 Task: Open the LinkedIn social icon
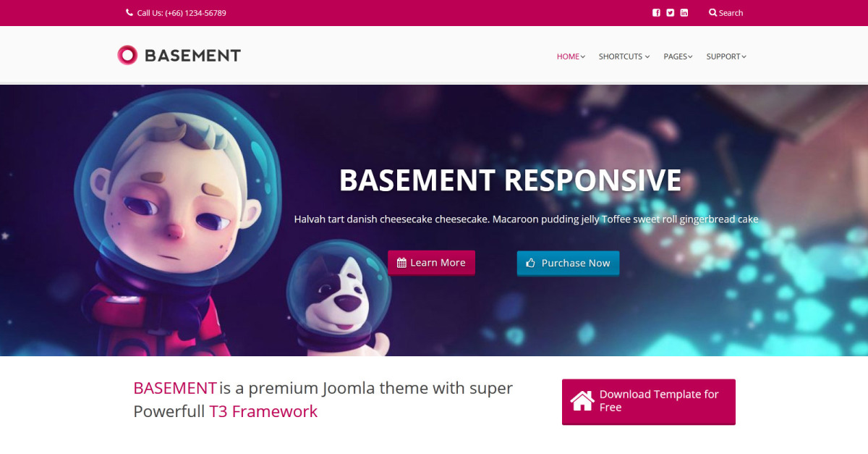point(684,12)
